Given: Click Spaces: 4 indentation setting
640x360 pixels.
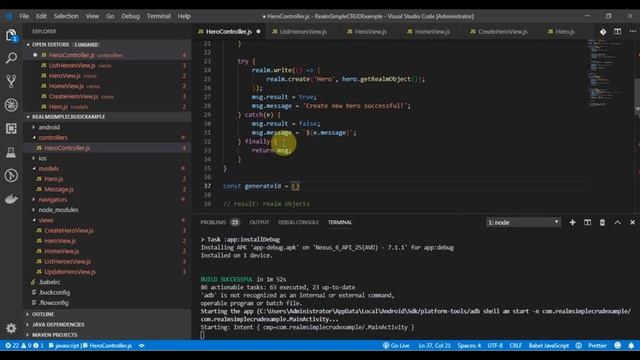Looking at the screenshot, I should pos(469,346).
